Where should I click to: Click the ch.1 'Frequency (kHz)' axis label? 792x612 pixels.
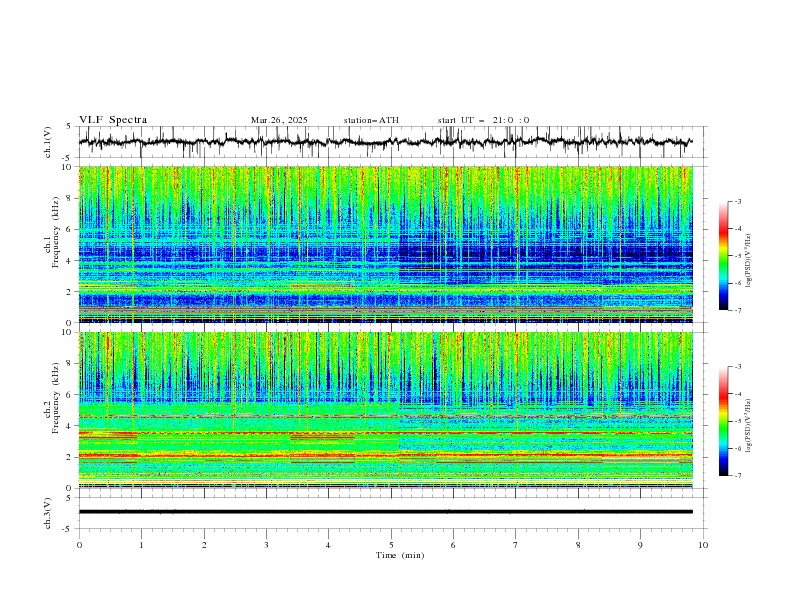[55, 230]
